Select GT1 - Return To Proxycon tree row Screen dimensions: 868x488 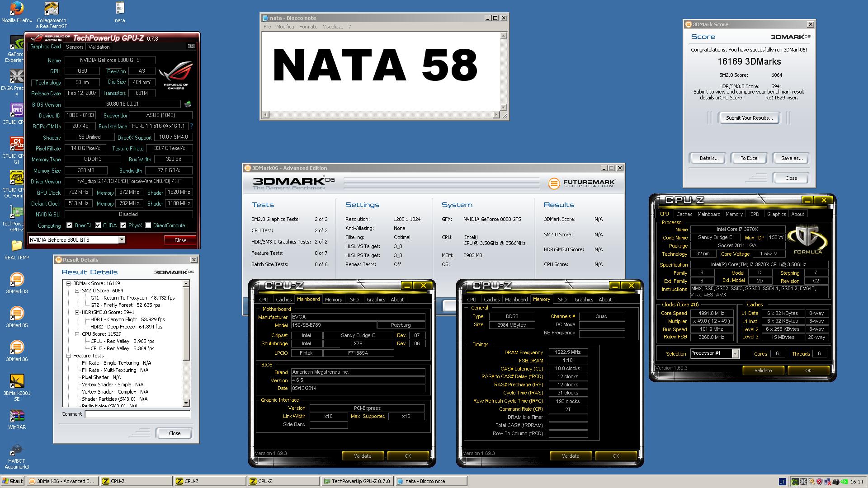132,298
